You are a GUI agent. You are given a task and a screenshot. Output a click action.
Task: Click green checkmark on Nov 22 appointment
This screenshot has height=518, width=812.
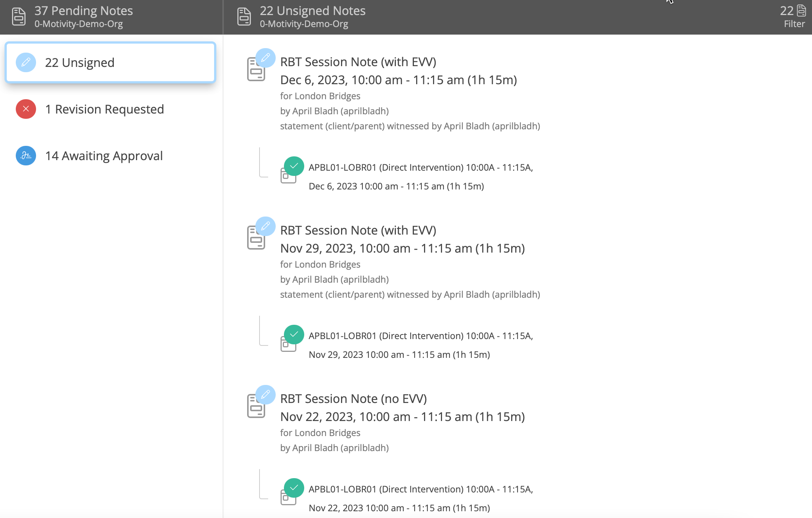[x=294, y=488]
